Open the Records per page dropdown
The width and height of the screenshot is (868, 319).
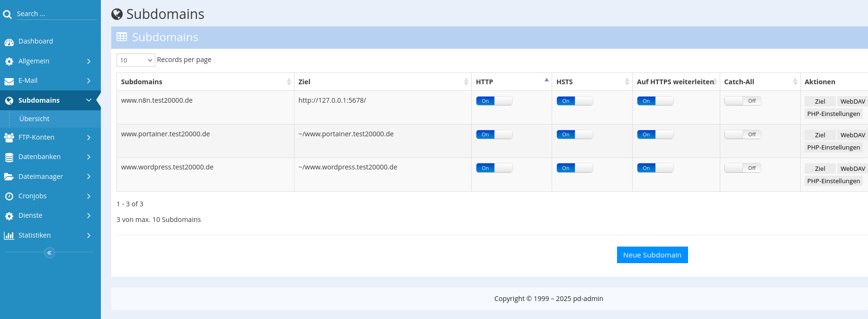[x=135, y=60]
